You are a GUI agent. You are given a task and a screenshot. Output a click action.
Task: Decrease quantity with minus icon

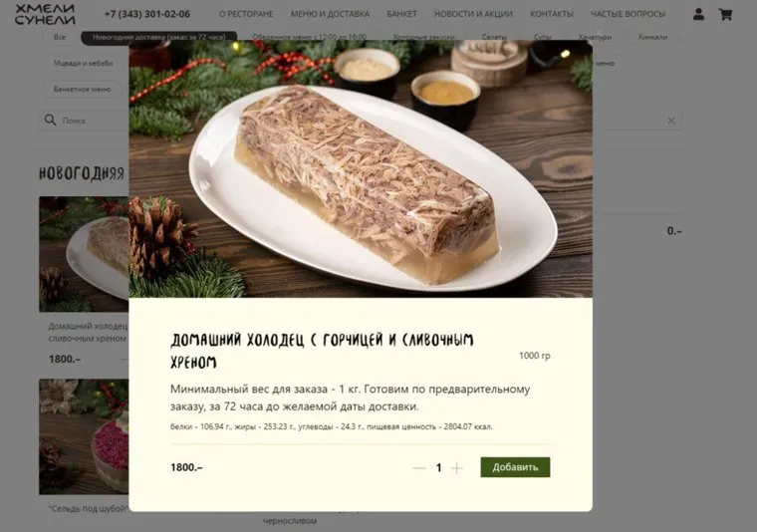419,467
